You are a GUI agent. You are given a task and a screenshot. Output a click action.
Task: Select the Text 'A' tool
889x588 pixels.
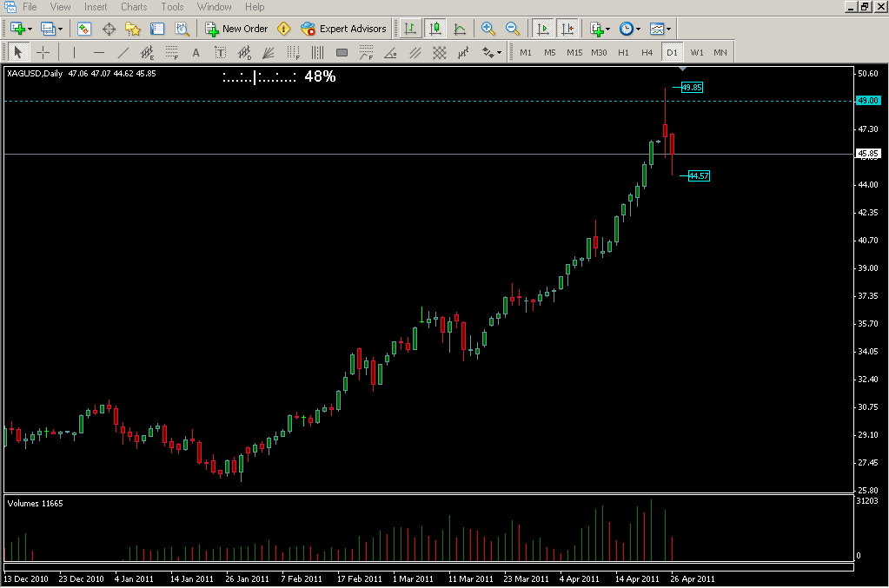coord(196,53)
